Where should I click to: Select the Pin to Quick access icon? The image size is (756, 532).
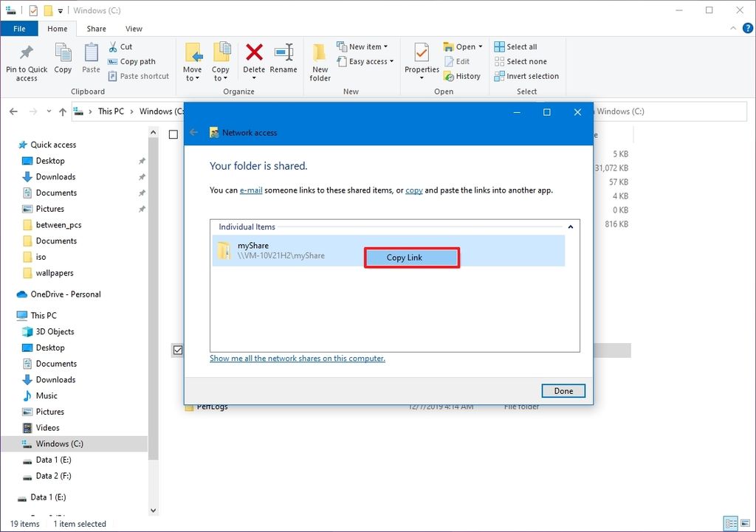[x=26, y=61]
